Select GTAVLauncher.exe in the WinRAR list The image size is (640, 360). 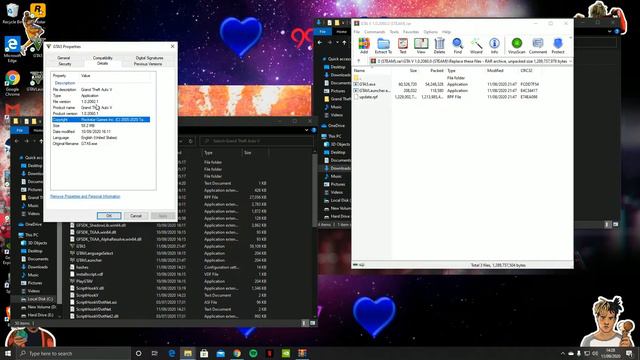[x=372, y=91]
